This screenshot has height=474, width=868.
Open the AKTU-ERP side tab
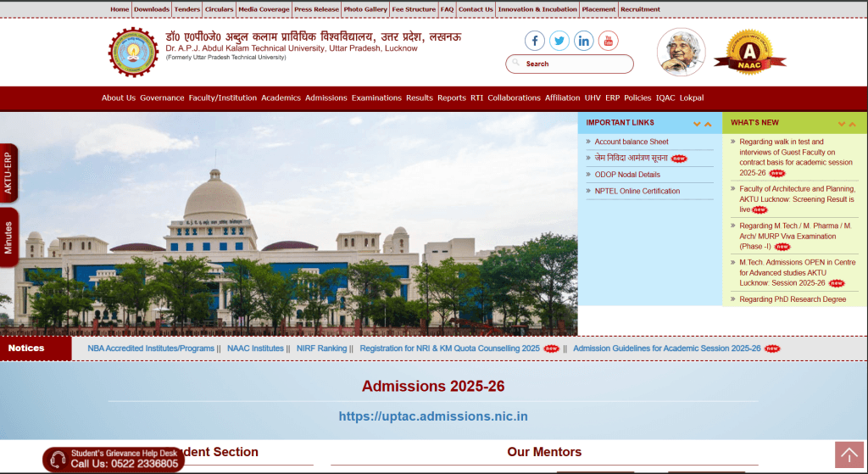coord(8,173)
